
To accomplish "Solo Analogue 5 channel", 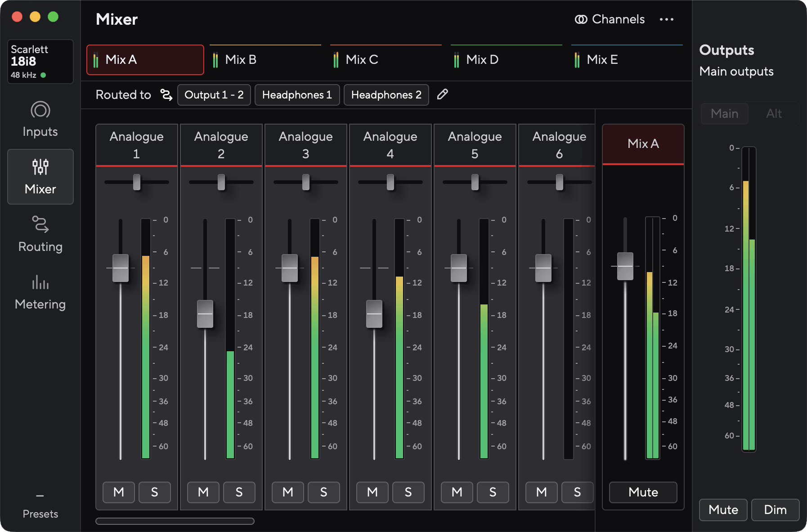I will 493,492.
